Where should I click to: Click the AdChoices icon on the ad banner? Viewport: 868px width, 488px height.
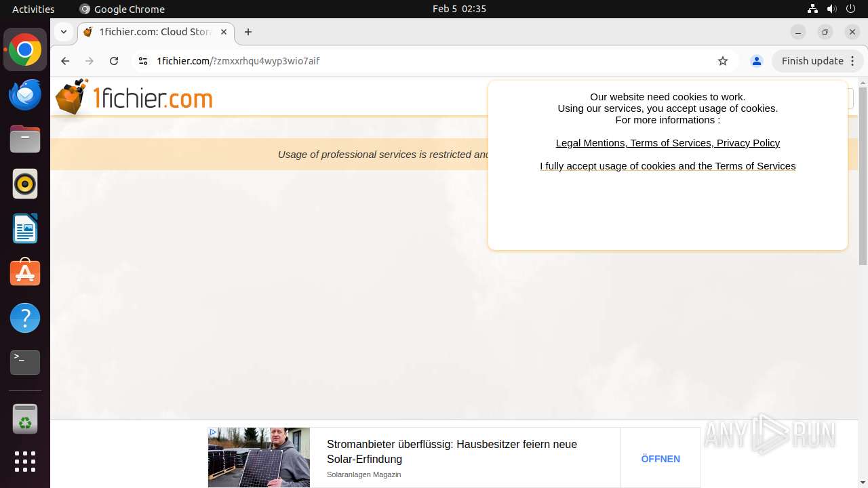pyautogui.click(x=213, y=432)
